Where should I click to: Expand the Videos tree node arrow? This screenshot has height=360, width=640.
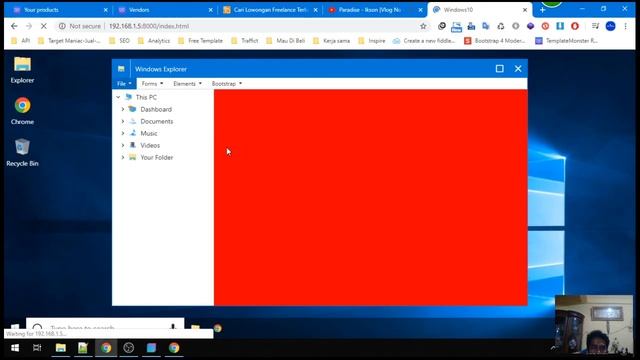click(122, 145)
